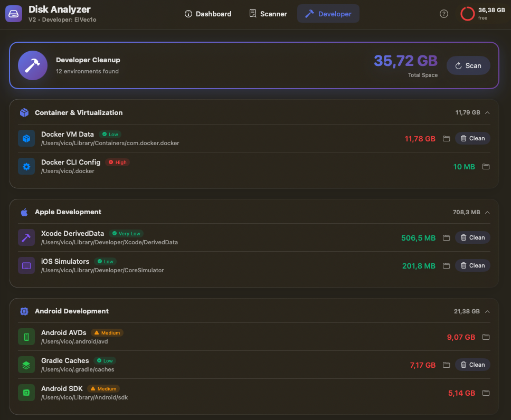Collapse the Android Development section
The height and width of the screenshot is (420, 511).
tap(487, 311)
